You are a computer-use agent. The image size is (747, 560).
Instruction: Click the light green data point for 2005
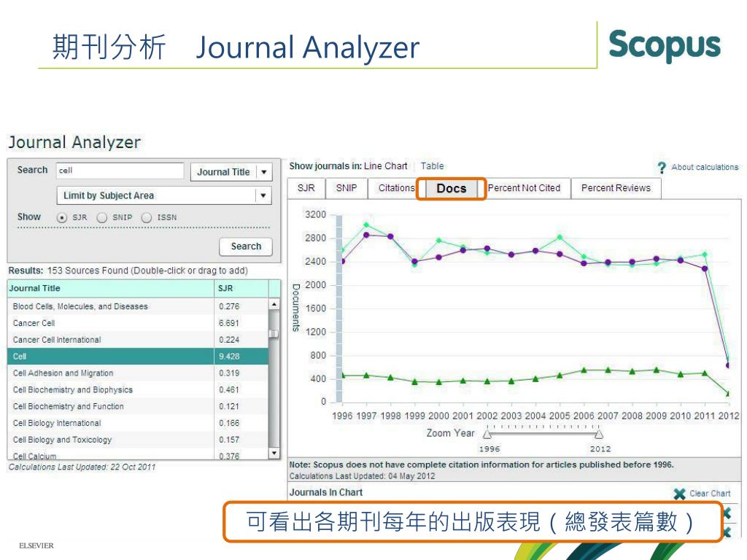560,237
